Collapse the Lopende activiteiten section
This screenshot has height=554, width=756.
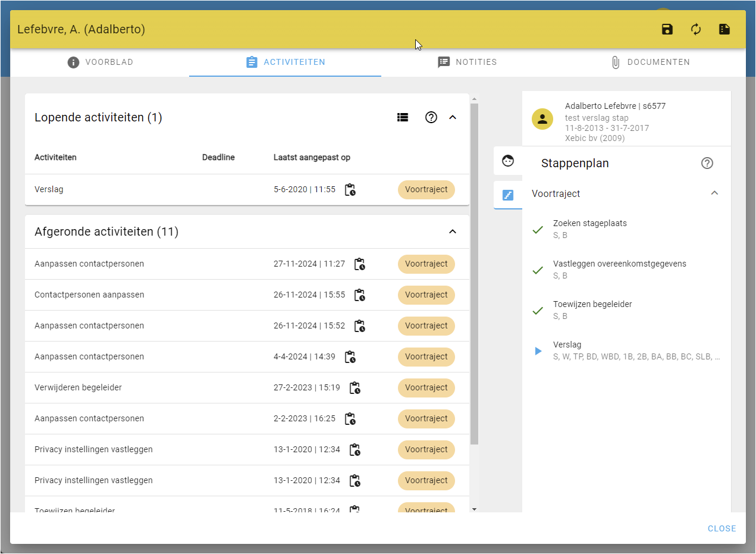[453, 117]
